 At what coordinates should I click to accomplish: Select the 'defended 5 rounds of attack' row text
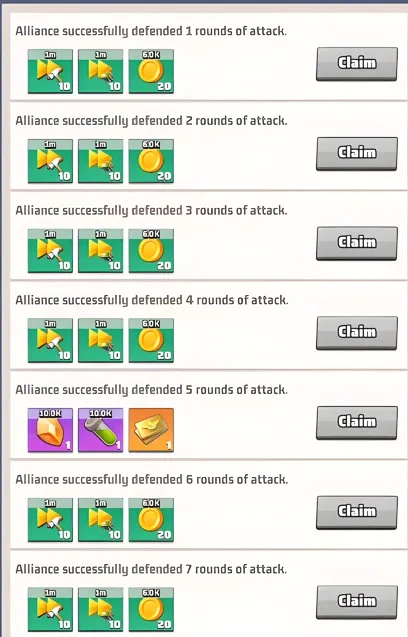(152, 390)
